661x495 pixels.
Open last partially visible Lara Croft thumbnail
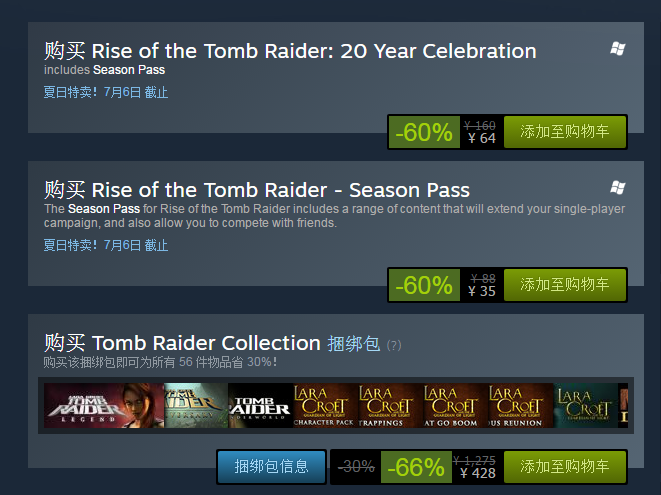tap(587, 405)
